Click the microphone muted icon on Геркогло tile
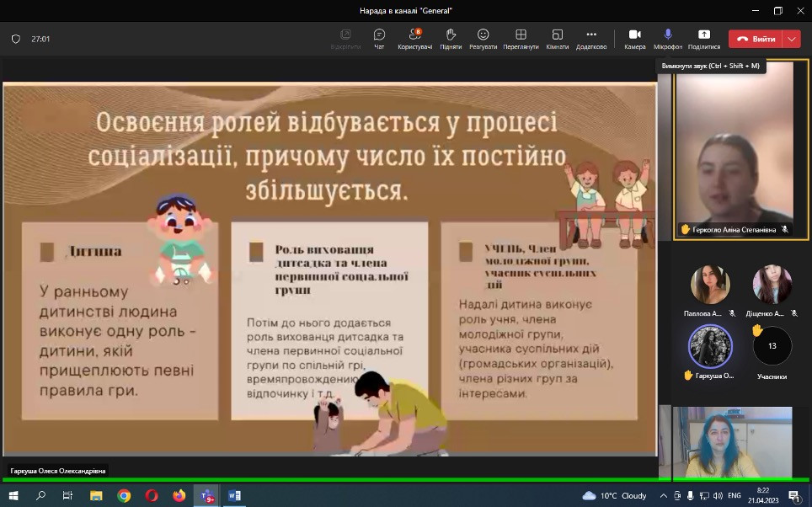This screenshot has width=812, height=507. click(x=785, y=229)
